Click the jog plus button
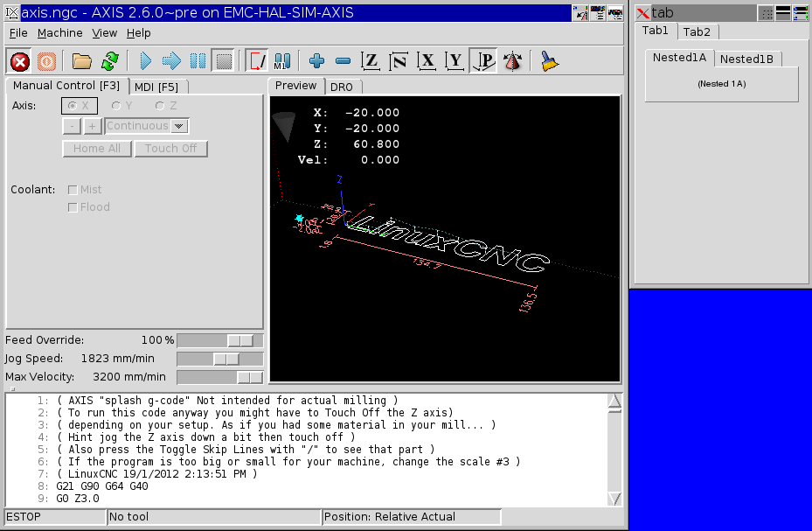The image size is (812, 531). point(92,126)
